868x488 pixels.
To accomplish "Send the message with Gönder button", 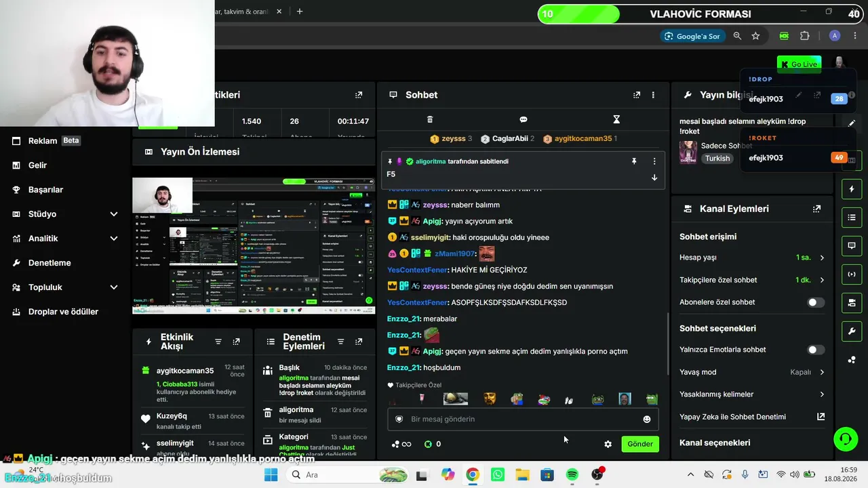I will (640, 444).
